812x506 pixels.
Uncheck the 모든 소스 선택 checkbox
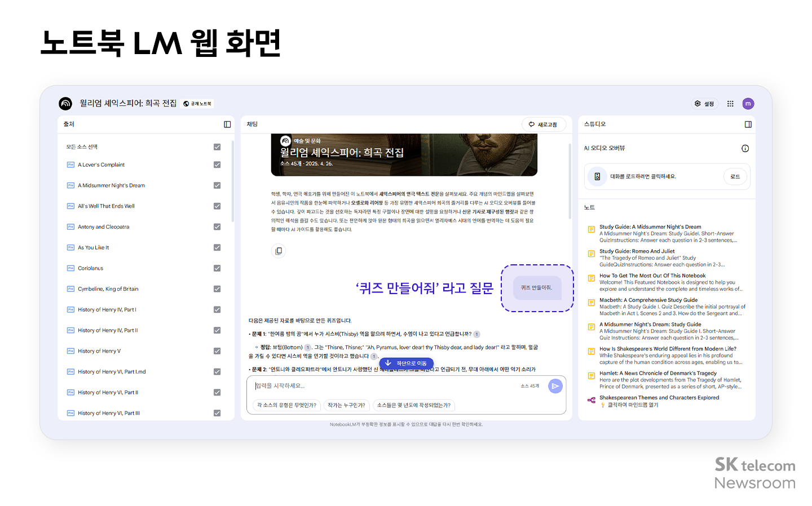(x=217, y=147)
